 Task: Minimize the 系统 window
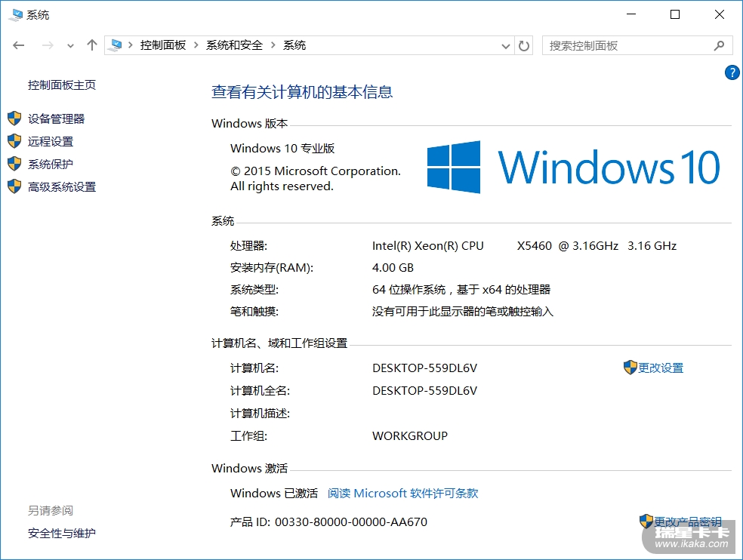(631, 14)
